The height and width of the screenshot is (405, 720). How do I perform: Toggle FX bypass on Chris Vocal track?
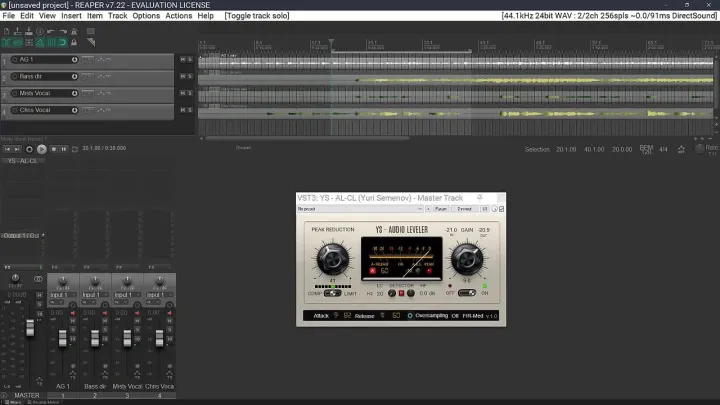pos(74,110)
